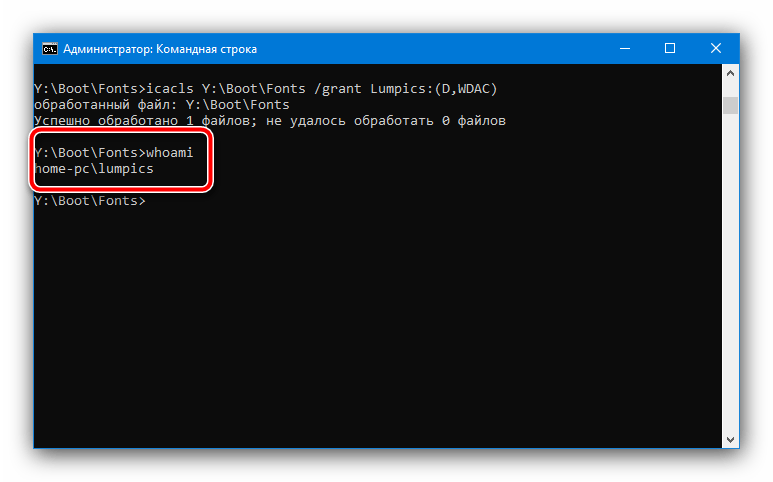Click the обработанный файл output line
Image resolution: width=773 pixels, height=482 pixels.
[x=162, y=104]
